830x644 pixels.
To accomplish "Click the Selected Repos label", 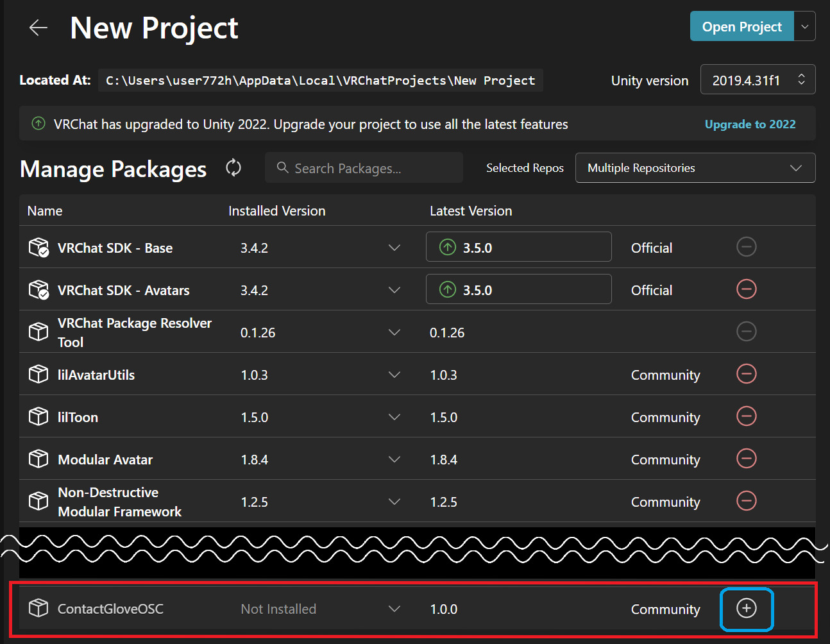I will [525, 167].
